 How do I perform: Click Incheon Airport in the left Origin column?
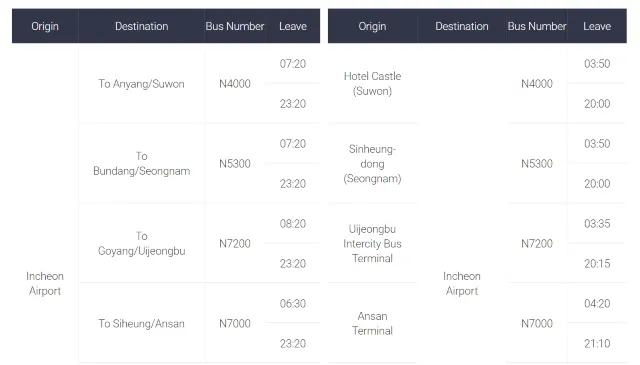click(x=45, y=283)
